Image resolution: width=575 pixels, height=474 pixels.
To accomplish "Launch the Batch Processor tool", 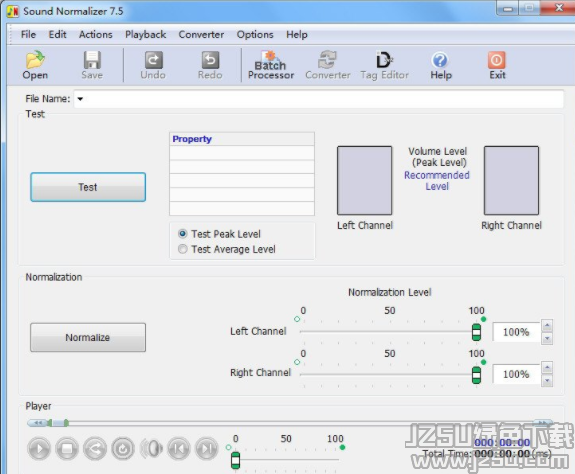I will click(x=271, y=65).
